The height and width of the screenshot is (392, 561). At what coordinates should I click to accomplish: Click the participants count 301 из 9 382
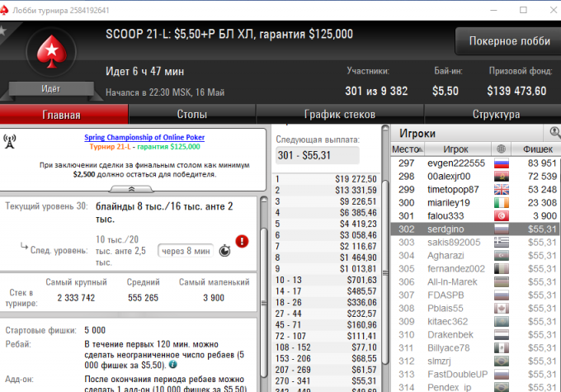[376, 91]
